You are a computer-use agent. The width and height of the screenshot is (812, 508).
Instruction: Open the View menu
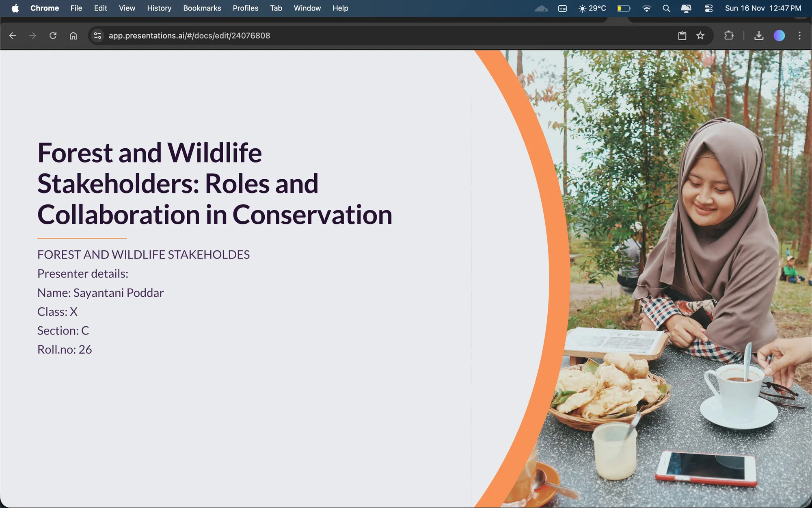pyautogui.click(x=127, y=8)
